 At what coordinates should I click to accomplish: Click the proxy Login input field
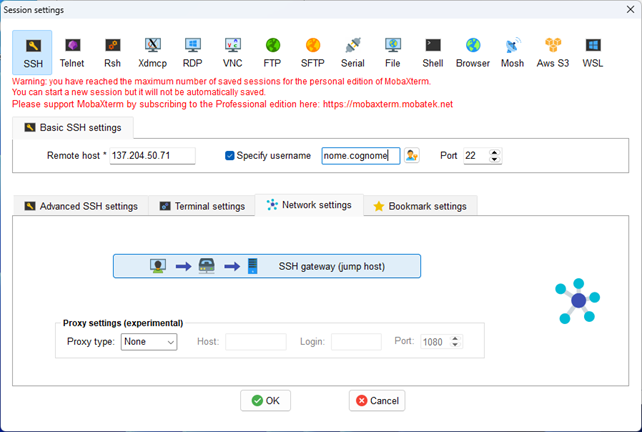tap(356, 342)
